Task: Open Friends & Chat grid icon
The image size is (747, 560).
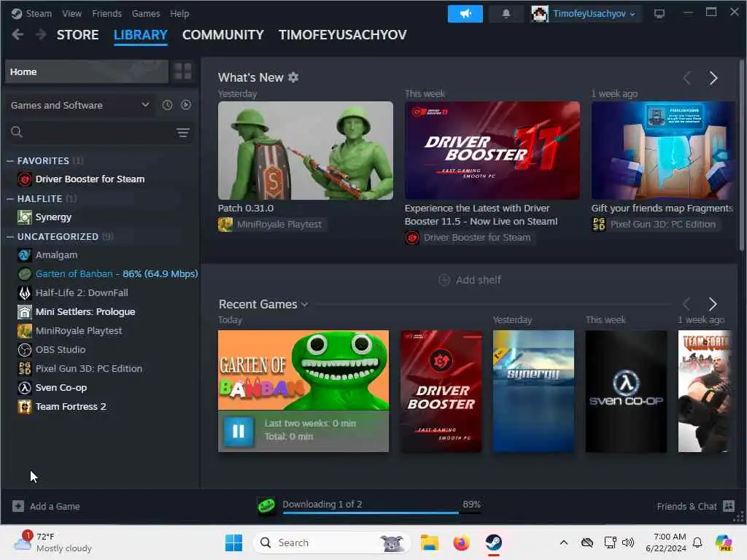Action: coord(729,506)
